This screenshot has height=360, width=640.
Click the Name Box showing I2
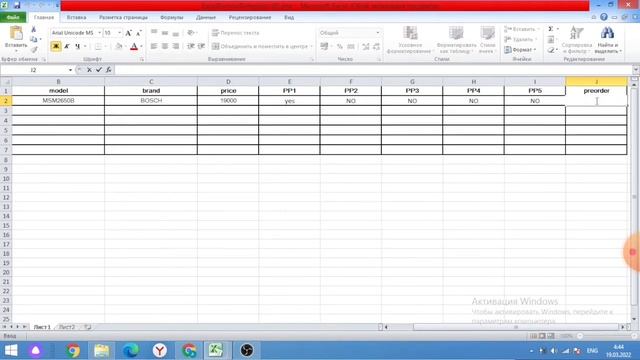pyautogui.click(x=34, y=70)
